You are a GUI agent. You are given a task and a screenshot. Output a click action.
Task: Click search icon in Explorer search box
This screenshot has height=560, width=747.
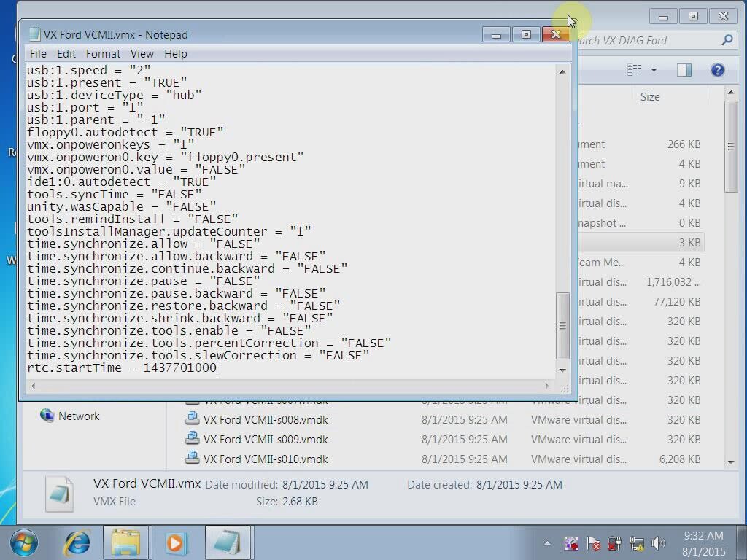tap(727, 41)
